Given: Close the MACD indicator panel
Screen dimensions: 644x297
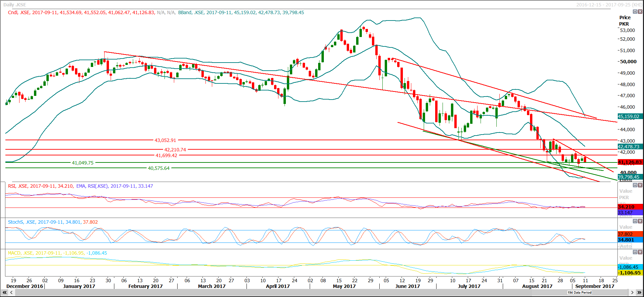Looking at the screenshot, I should [x=640, y=252].
